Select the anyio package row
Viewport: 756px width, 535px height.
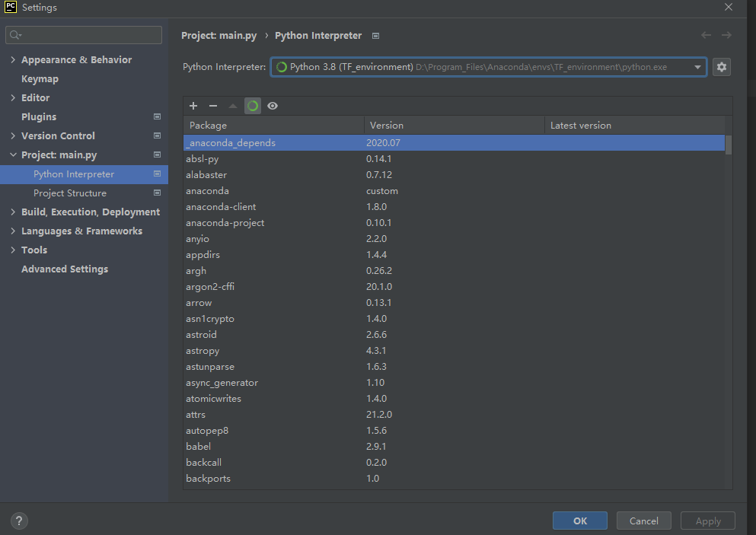pyautogui.click(x=455, y=239)
